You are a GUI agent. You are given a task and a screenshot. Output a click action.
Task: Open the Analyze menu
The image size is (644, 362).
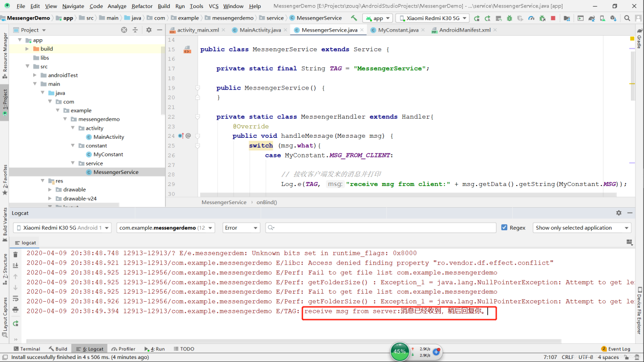tap(117, 6)
